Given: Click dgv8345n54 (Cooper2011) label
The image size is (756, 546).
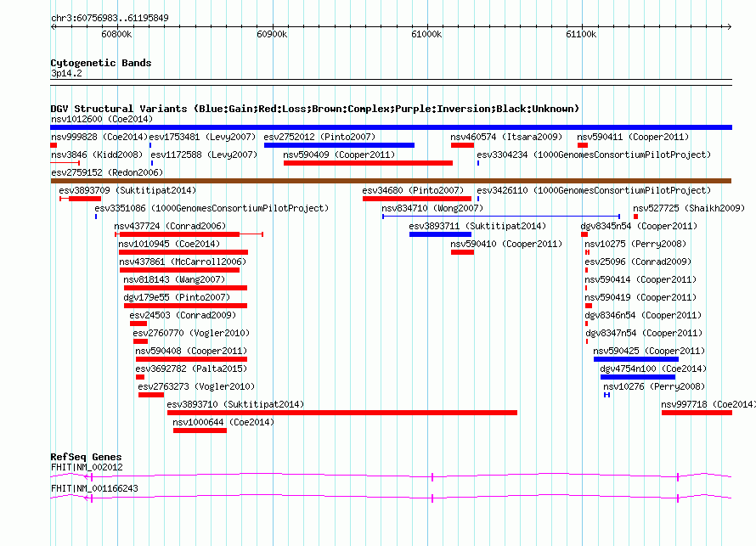Looking at the screenshot, I should (639, 226).
